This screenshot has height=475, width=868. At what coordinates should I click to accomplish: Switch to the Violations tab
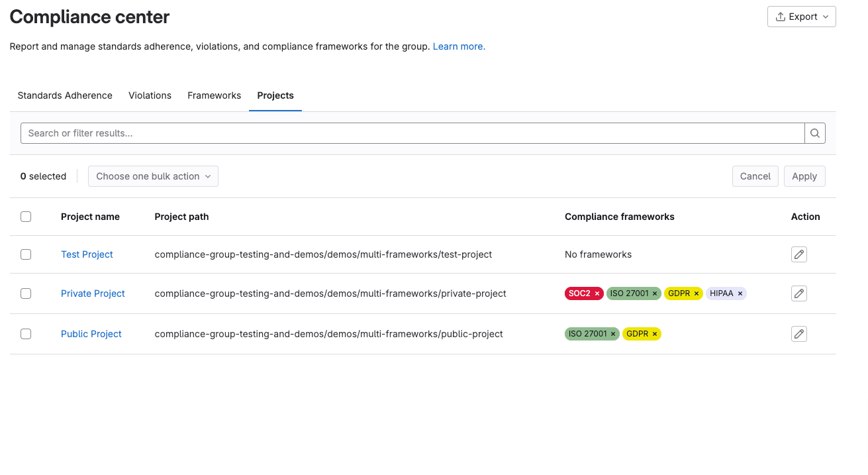(x=150, y=95)
